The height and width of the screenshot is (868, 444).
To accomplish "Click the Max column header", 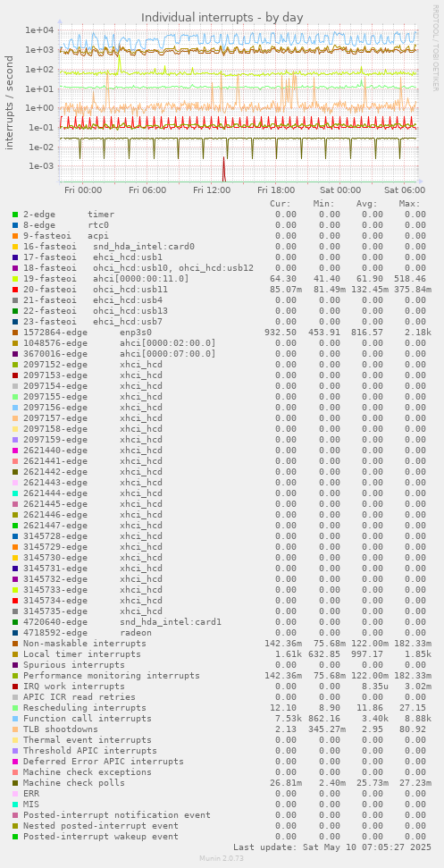I will (410, 204).
